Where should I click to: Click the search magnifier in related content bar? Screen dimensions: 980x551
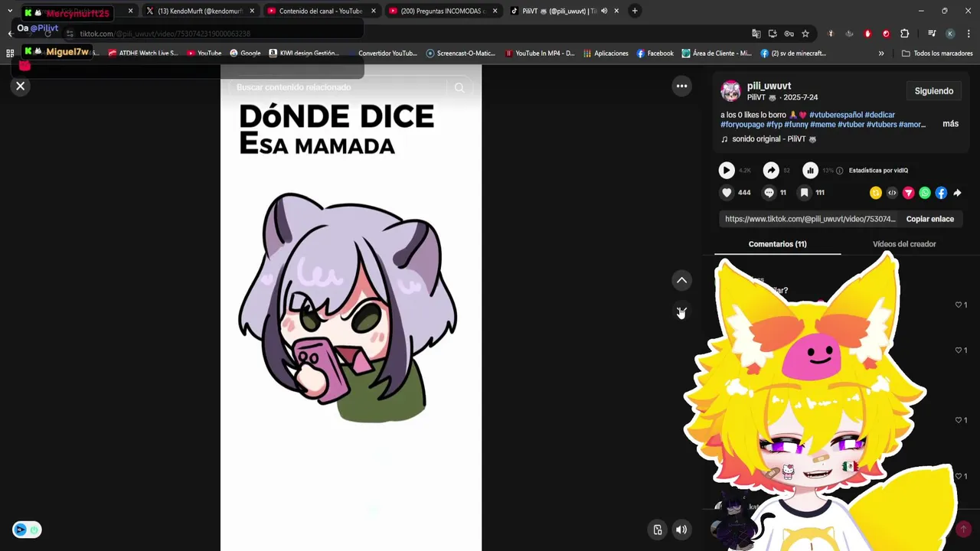[x=459, y=87]
